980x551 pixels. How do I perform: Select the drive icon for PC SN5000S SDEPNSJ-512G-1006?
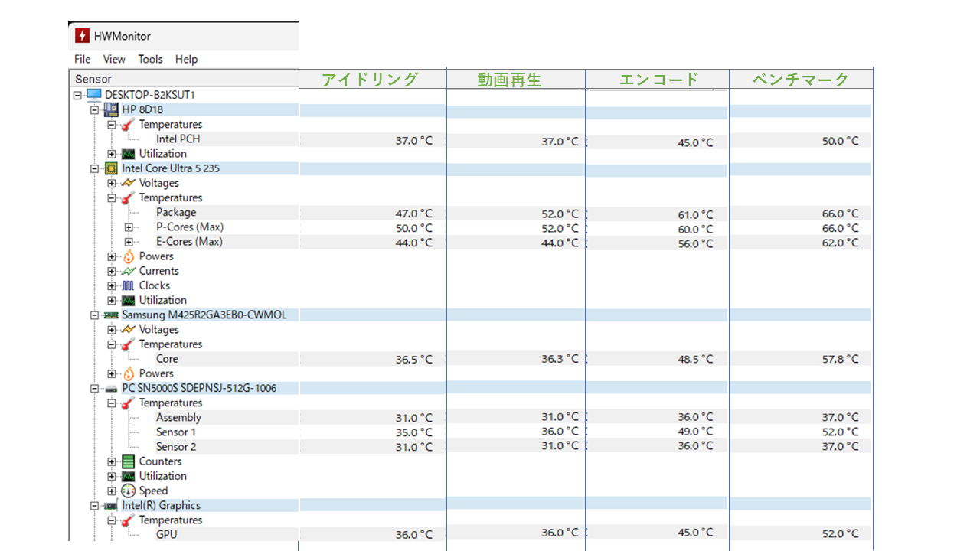tap(111, 388)
